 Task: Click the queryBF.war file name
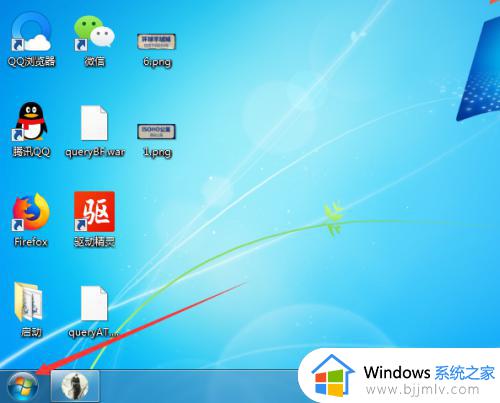coord(95,152)
